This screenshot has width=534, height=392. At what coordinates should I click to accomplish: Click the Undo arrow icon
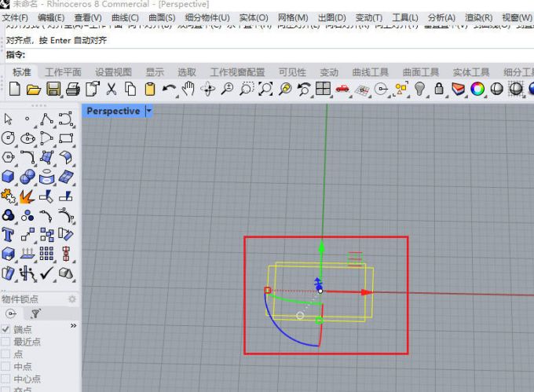[169, 90]
